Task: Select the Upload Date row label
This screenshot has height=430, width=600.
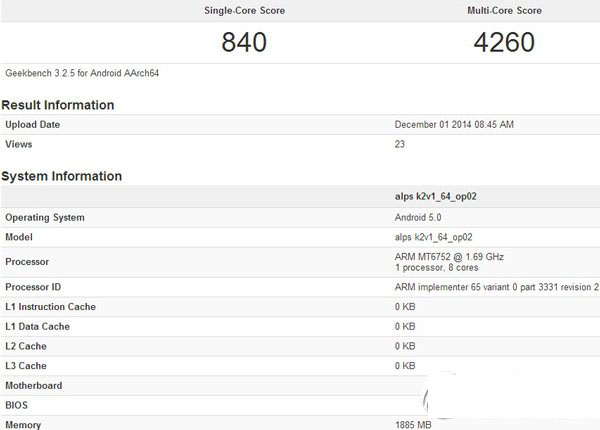Action: pyautogui.click(x=33, y=125)
